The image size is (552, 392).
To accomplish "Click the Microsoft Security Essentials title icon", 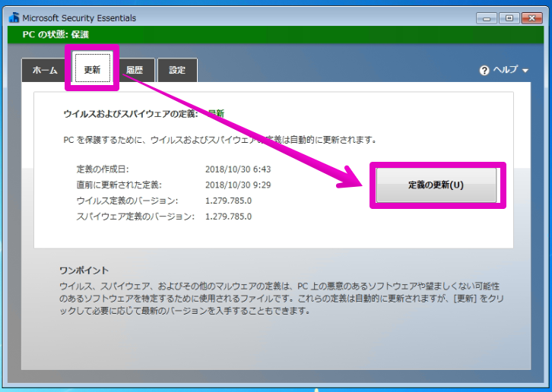I will tap(14, 17).
